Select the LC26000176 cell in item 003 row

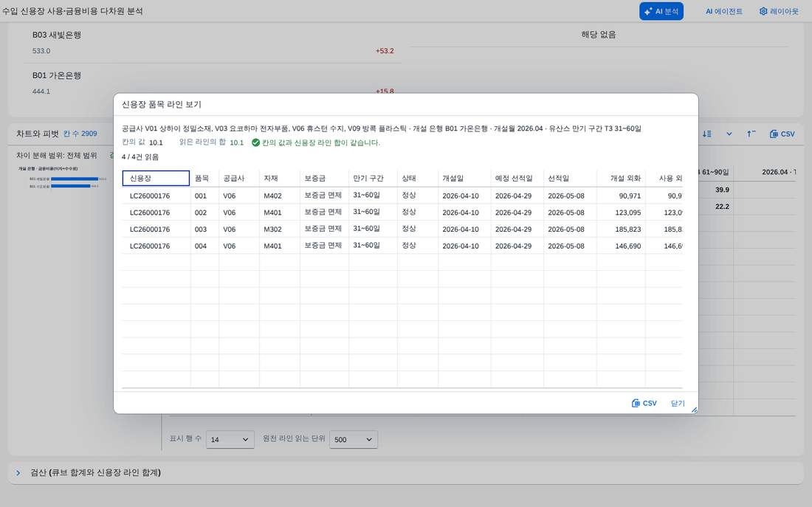156,229
